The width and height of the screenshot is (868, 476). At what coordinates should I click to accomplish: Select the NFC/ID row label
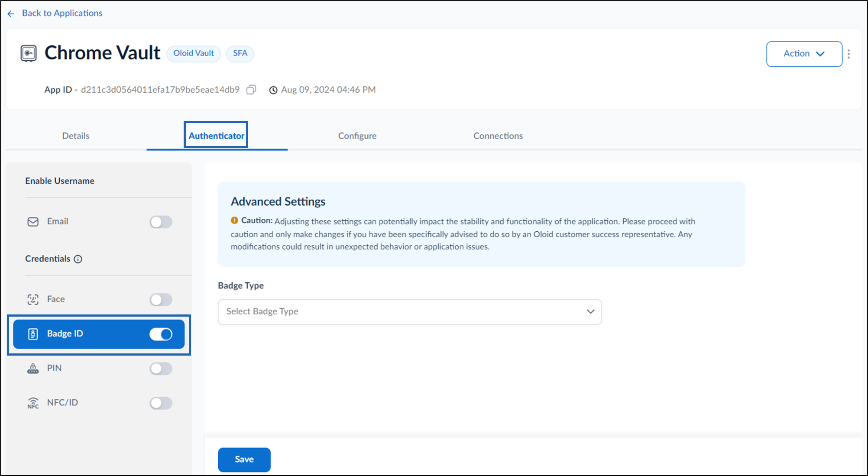62,403
